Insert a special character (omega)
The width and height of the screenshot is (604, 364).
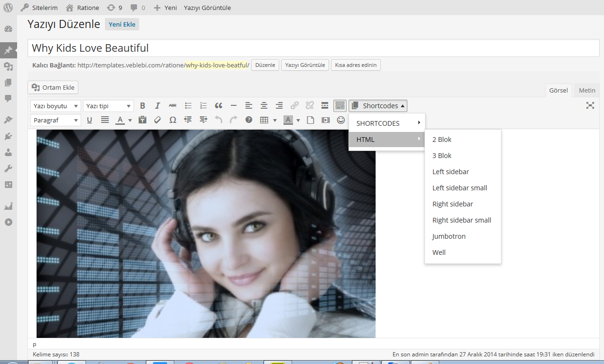173,120
